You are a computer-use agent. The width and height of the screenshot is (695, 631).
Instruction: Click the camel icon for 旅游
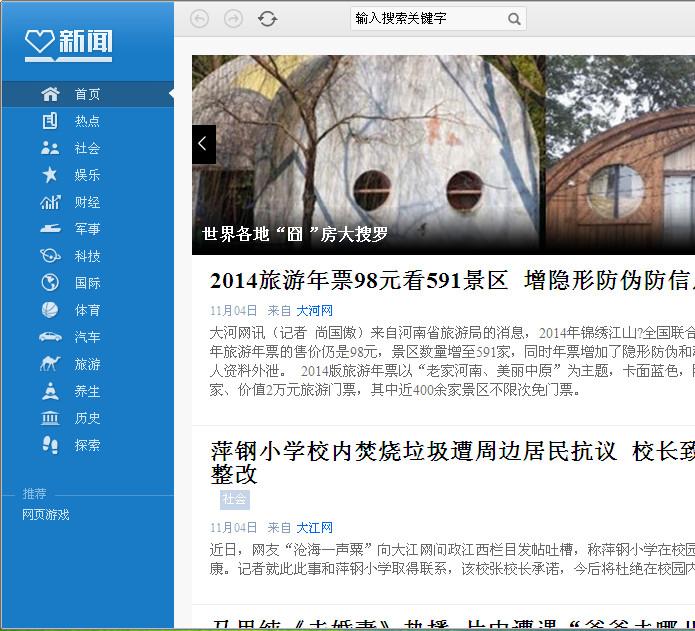50,364
